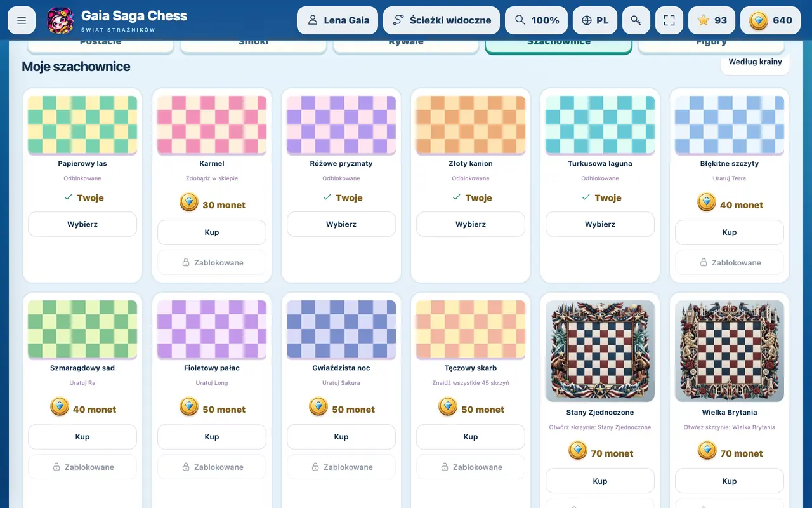This screenshot has width=812, height=508.
Task: Click the "Znajdź wszystkie 45 skrzyń" hint text
Action: [x=471, y=383]
